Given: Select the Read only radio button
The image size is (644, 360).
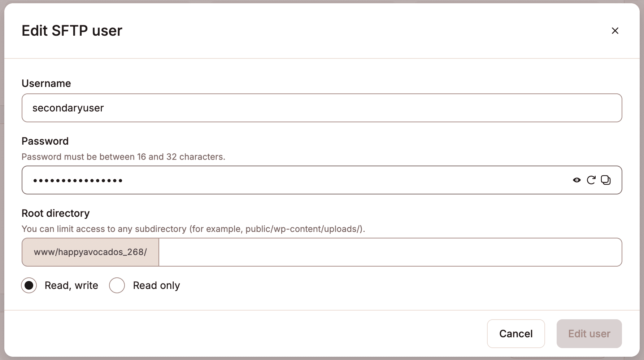Looking at the screenshot, I should click(117, 285).
